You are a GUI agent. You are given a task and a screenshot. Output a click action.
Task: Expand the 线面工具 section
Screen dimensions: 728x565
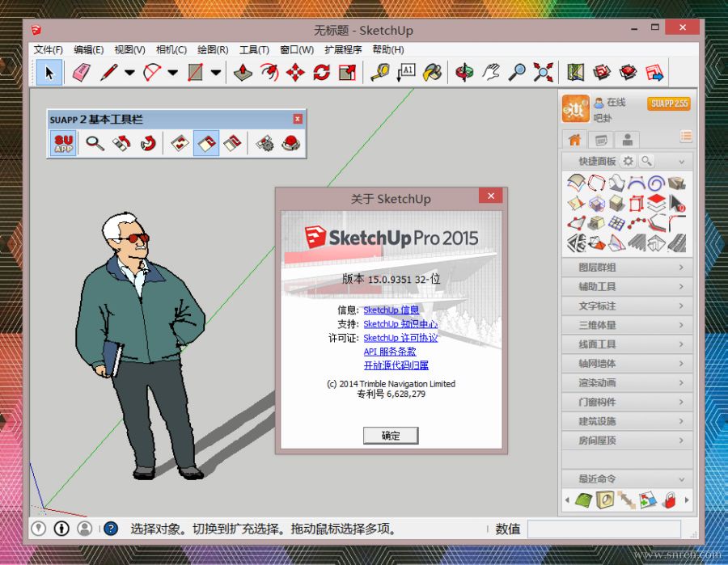(627, 344)
